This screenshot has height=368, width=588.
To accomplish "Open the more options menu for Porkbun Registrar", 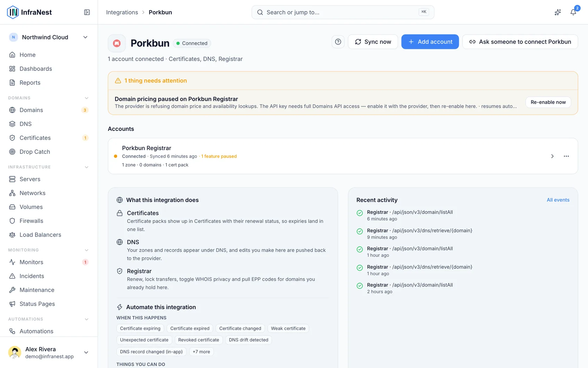I will tap(566, 156).
